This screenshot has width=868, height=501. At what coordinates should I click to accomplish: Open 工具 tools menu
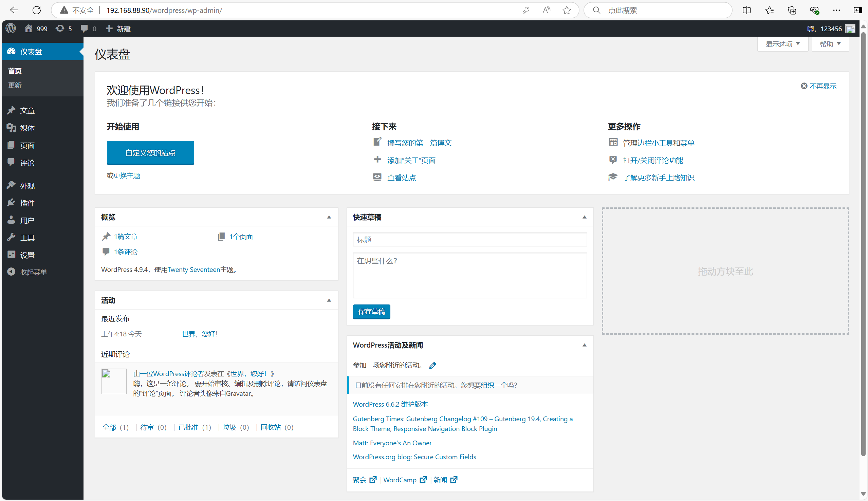click(x=43, y=238)
